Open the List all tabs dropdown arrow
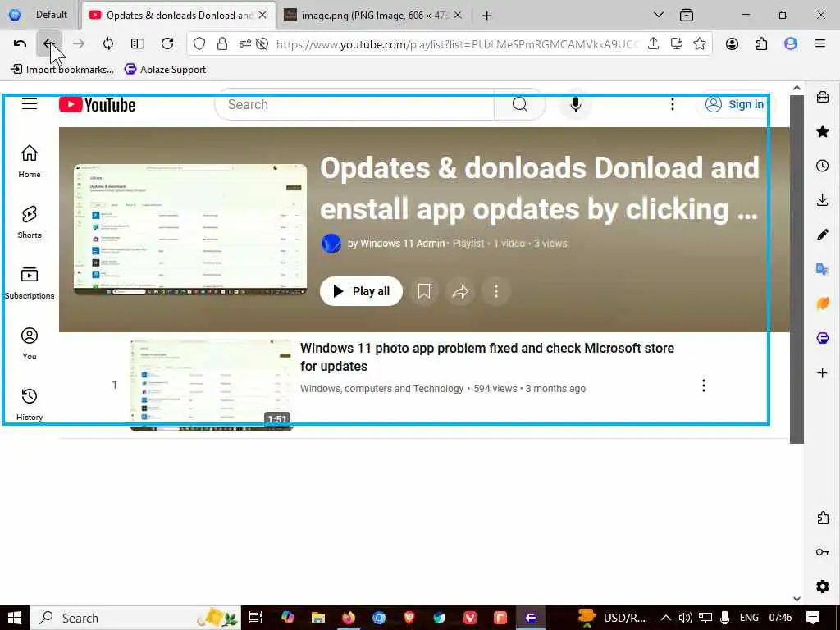 point(659,15)
